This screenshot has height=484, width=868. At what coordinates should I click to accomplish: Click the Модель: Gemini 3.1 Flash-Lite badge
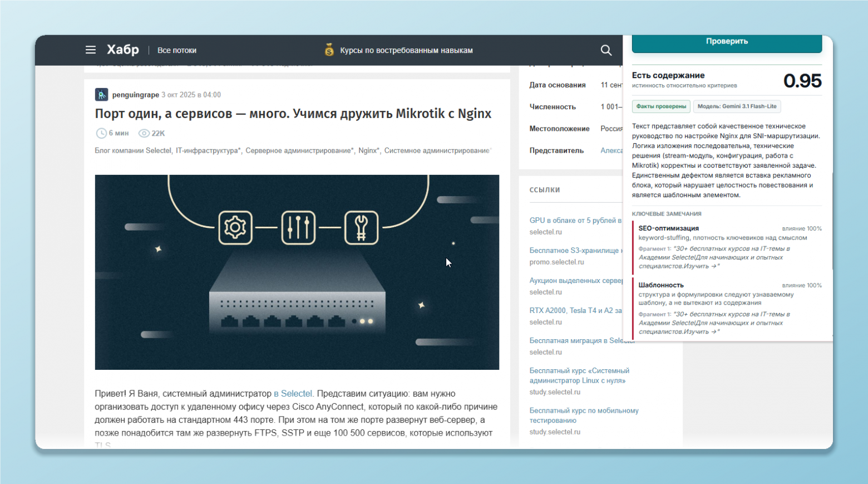[x=737, y=106]
